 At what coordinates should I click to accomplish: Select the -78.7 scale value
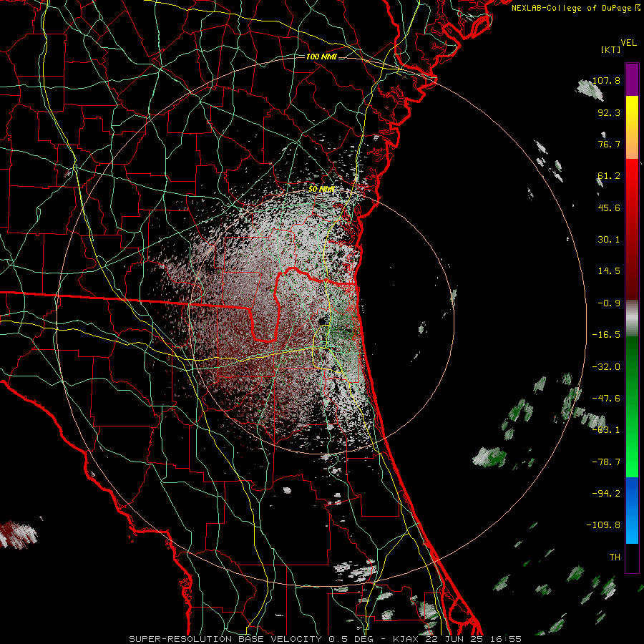point(606,462)
